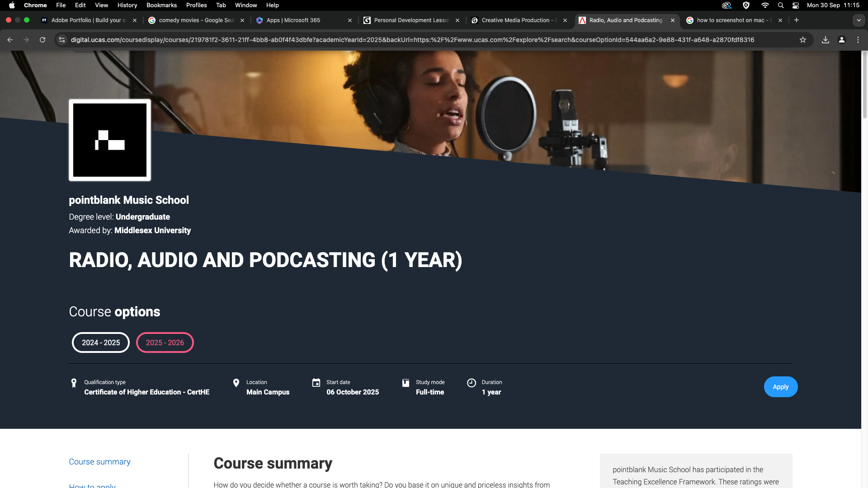Click the Wi-Fi status icon
This screenshot has height=488, width=868.
[765, 5]
